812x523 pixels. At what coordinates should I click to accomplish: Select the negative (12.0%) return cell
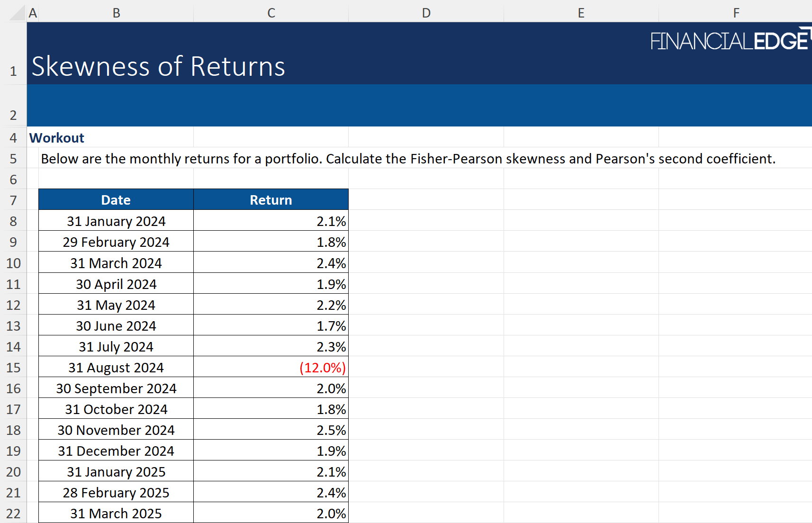pyautogui.click(x=271, y=368)
